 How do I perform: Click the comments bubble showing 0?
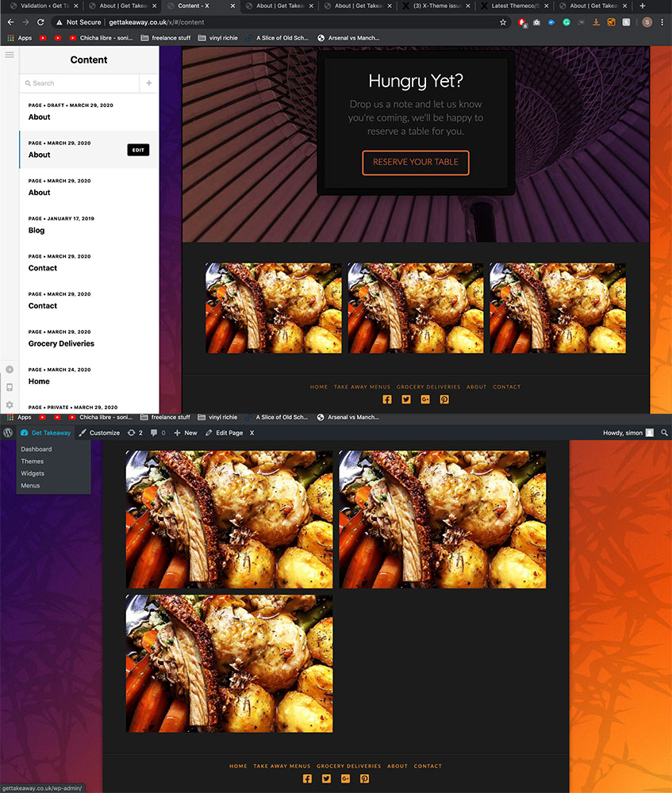[158, 433]
